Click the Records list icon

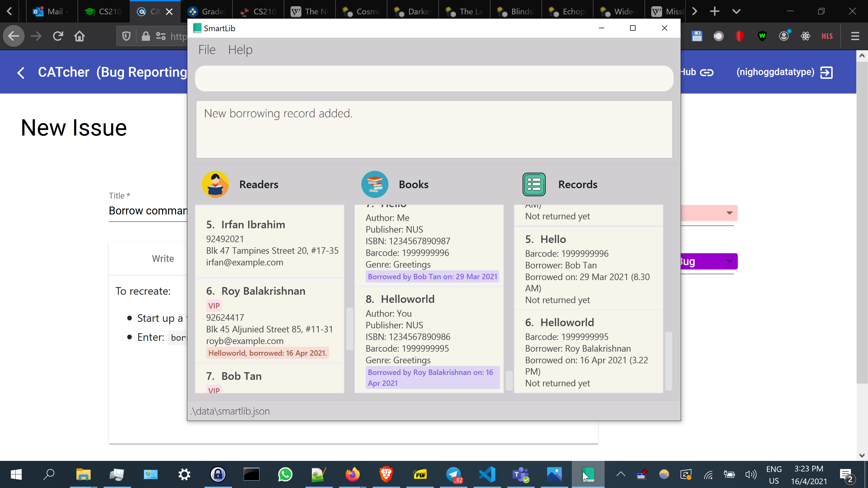[x=534, y=184]
